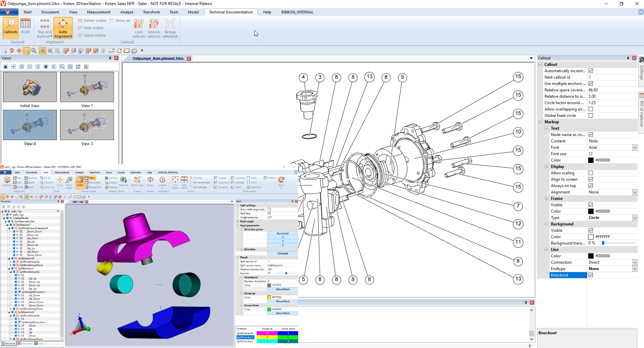Disable Always on top checkbox
This screenshot has width=644, height=348.
[591, 186]
